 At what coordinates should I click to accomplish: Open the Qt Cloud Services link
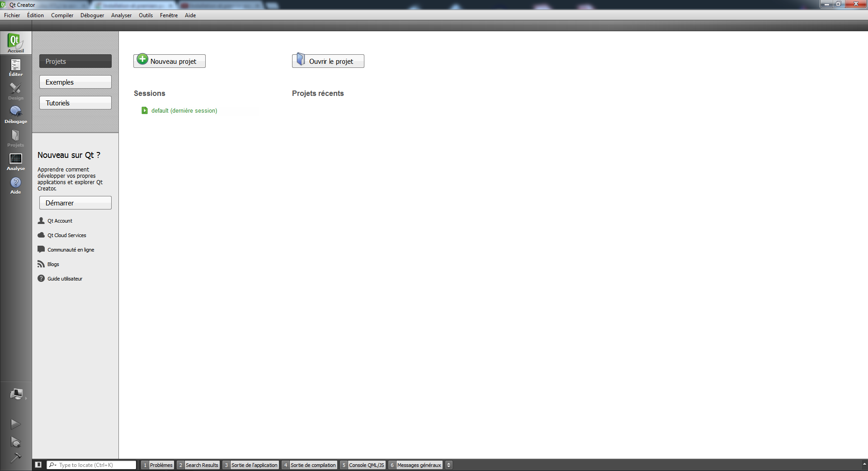click(66, 235)
